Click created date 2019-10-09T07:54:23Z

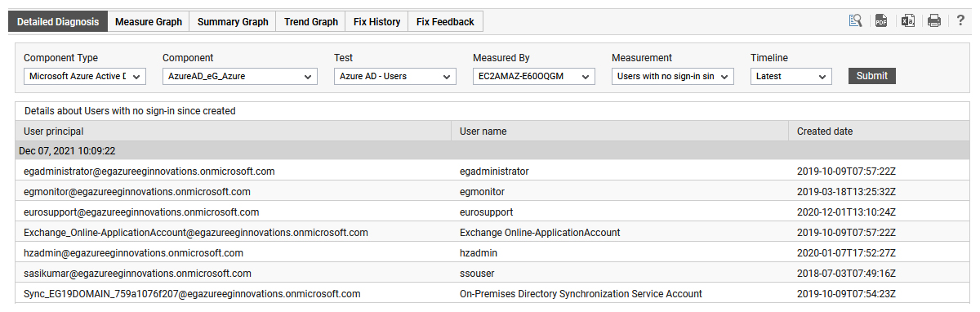(847, 294)
